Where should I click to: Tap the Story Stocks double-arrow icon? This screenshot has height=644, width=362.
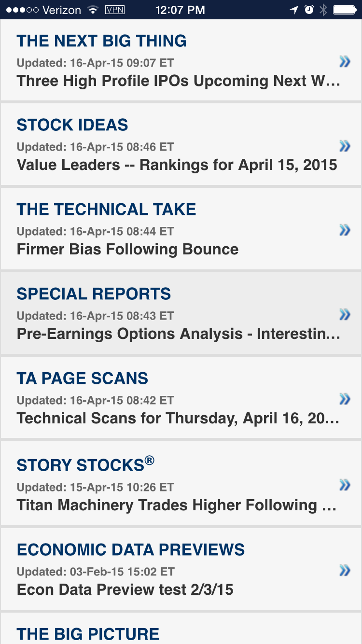(345, 485)
